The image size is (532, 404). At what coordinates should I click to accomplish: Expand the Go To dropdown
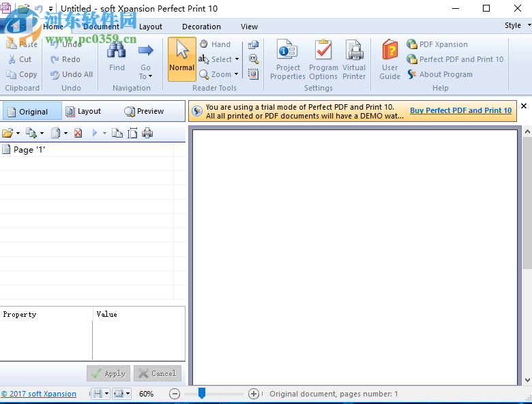145,72
